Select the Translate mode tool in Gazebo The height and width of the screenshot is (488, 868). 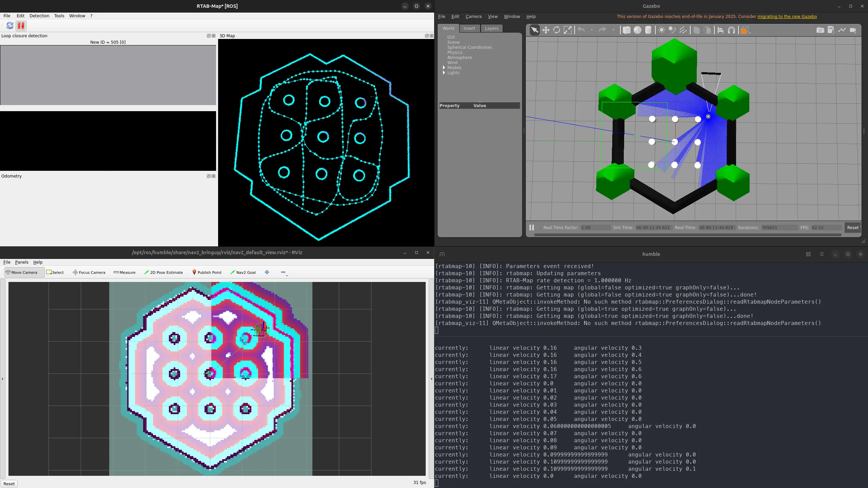(x=545, y=30)
